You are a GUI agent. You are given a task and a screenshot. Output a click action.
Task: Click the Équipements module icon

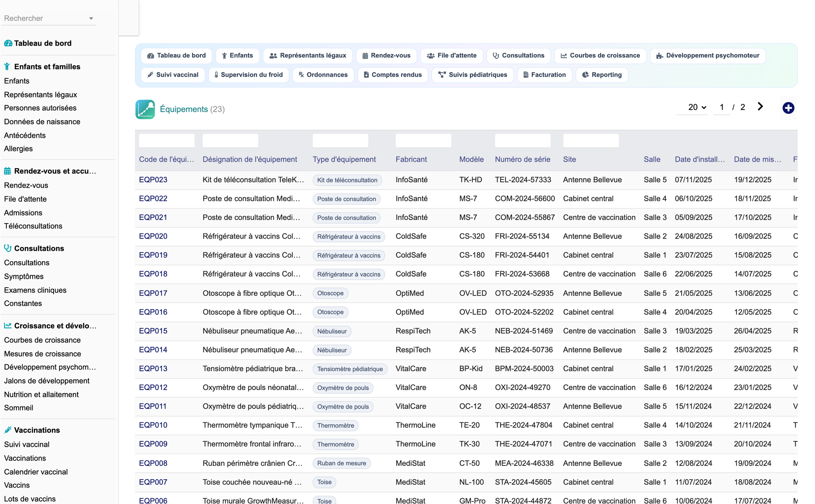coord(145,109)
